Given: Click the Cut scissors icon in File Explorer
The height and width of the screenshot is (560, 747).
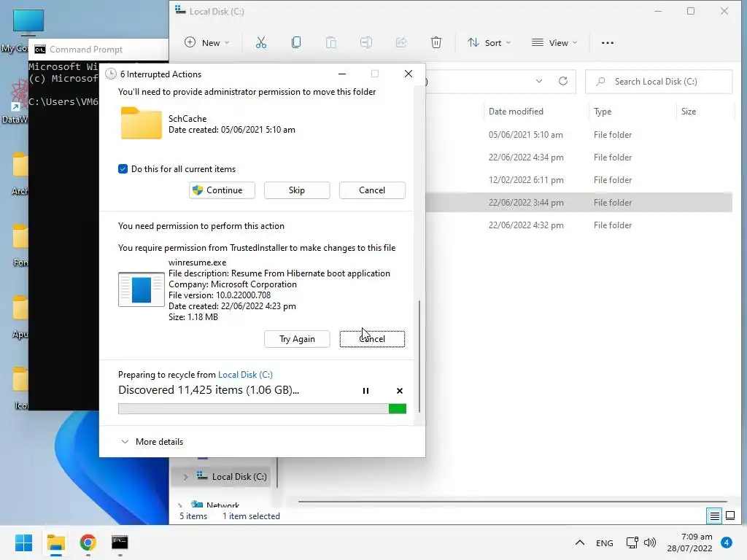Looking at the screenshot, I should click(261, 43).
